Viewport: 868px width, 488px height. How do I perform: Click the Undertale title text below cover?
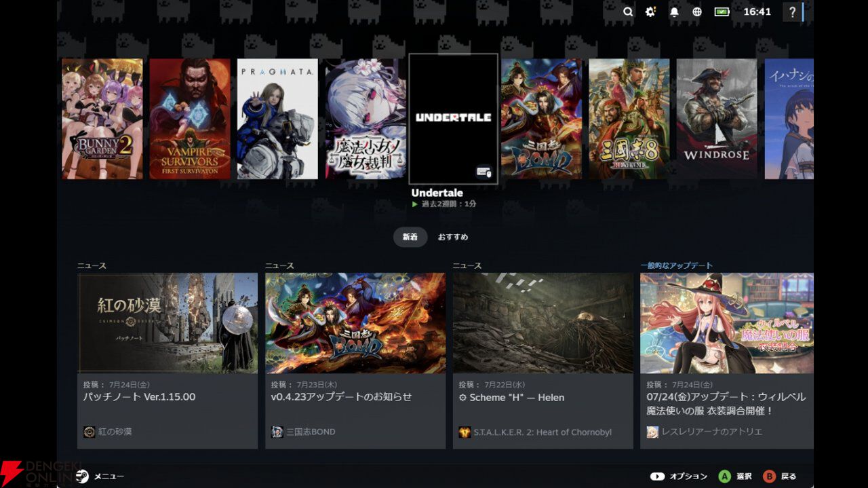pyautogui.click(x=437, y=193)
